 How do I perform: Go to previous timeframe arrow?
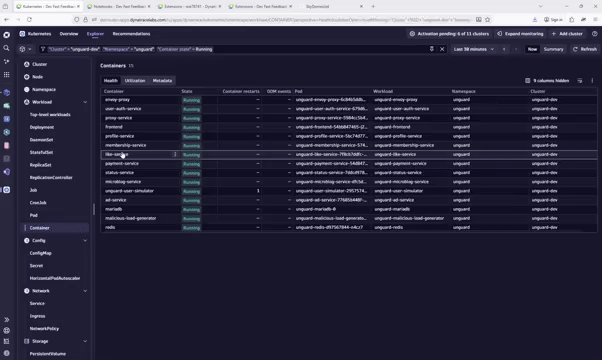[504, 49]
